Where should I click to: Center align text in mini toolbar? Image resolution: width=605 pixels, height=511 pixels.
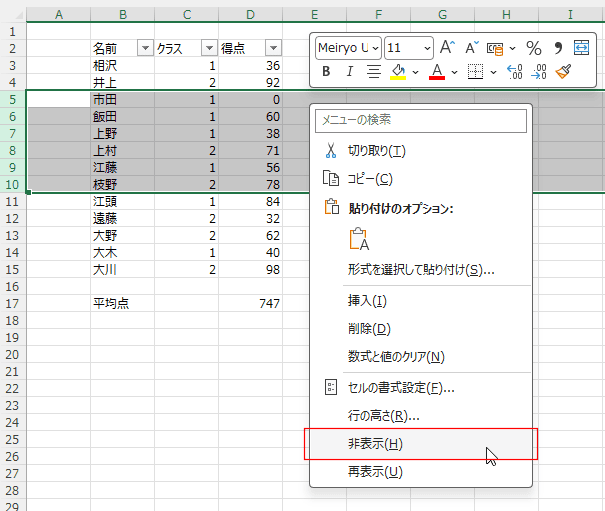coord(373,71)
